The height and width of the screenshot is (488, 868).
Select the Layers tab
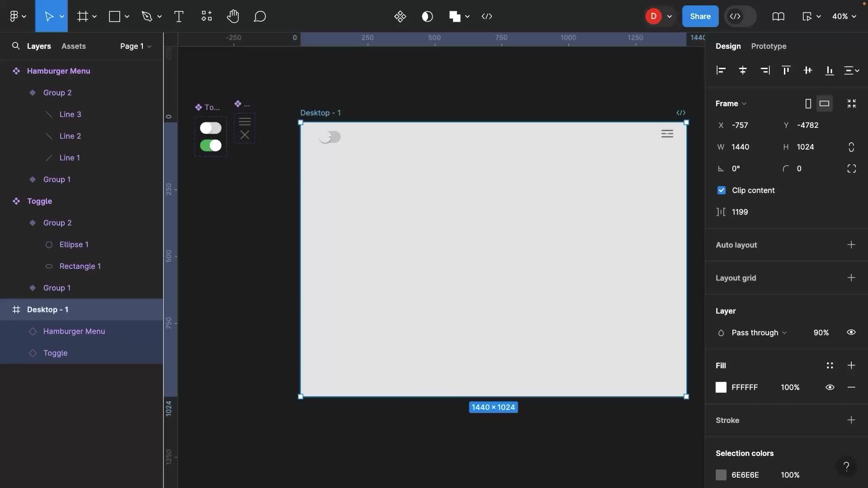pos(39,46)
